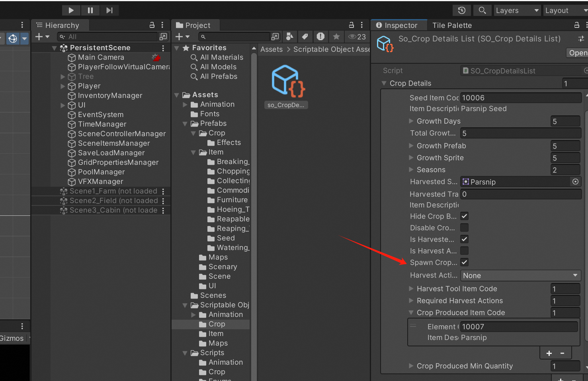Open the Project create plus dropdown
This screenshot has height=381, width=588.
182,37
